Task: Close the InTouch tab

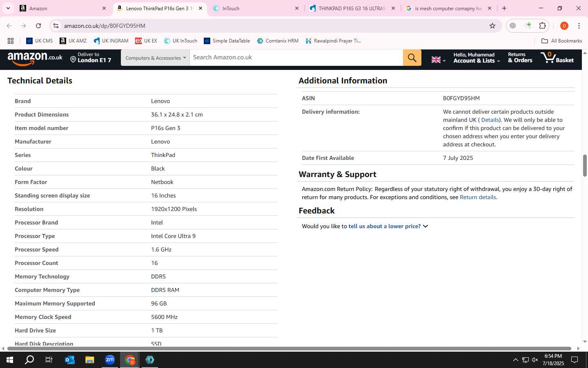Action: point(297,8)
